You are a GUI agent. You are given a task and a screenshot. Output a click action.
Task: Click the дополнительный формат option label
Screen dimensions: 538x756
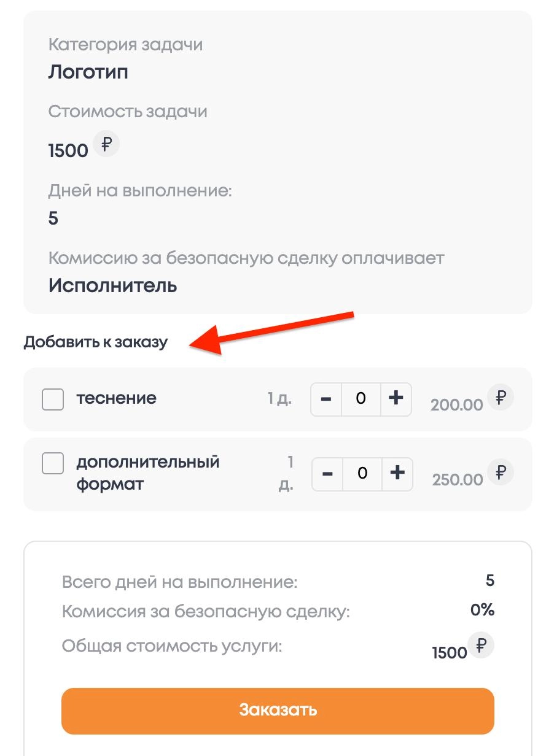click(x=147, y=472)
